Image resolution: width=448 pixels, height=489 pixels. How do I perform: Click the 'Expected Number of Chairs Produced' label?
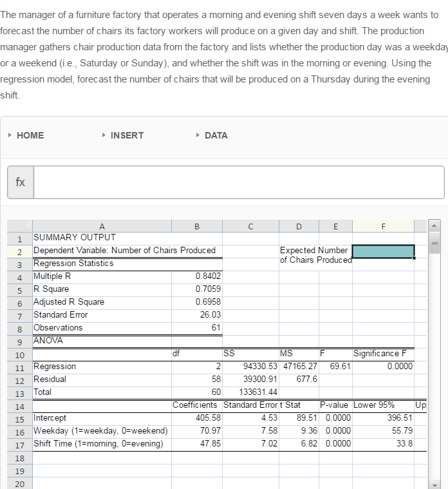[315, 255]
